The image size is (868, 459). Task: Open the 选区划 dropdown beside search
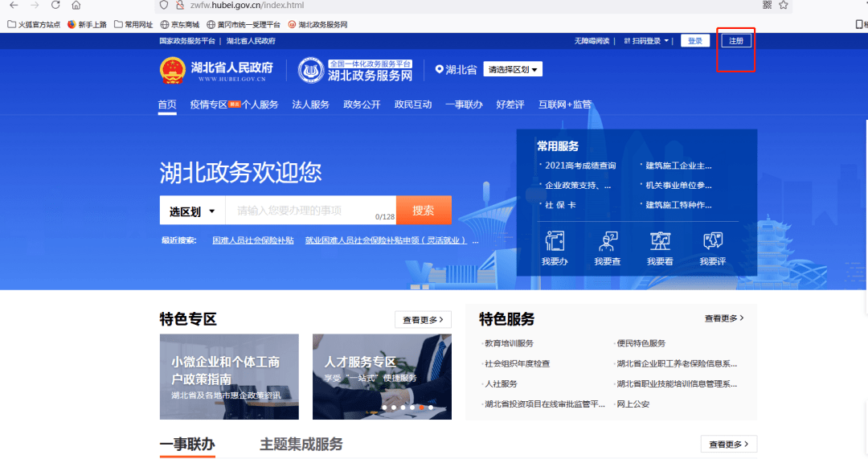pos(192,211)
